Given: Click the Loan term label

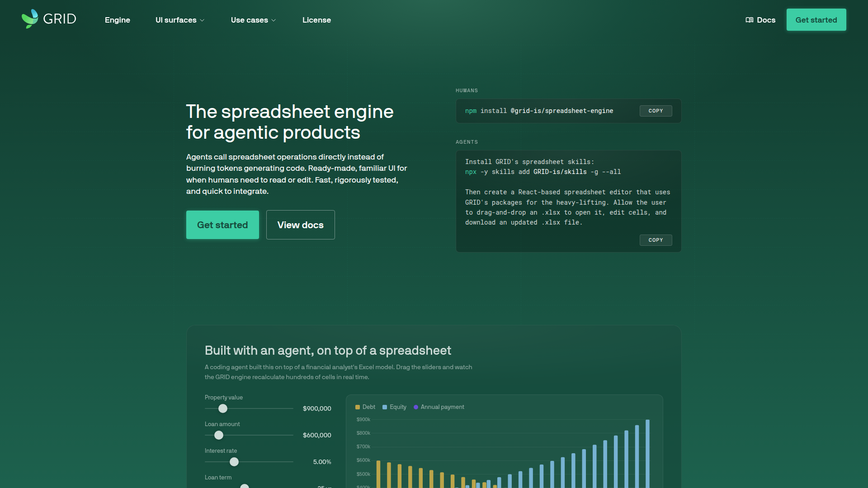Looking at the screenshot, I should [x=218, y=477].
